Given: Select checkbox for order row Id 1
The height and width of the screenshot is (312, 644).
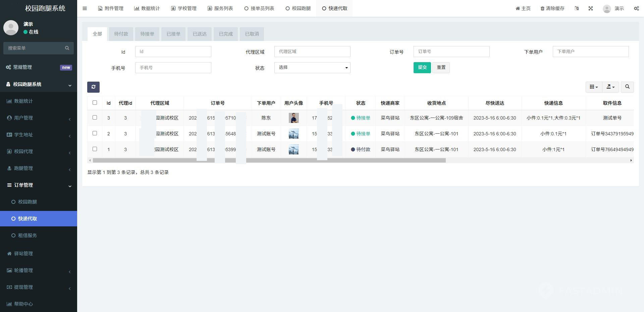Looking at the screenshot, I should pyautogui.click(x=95, y=149).
